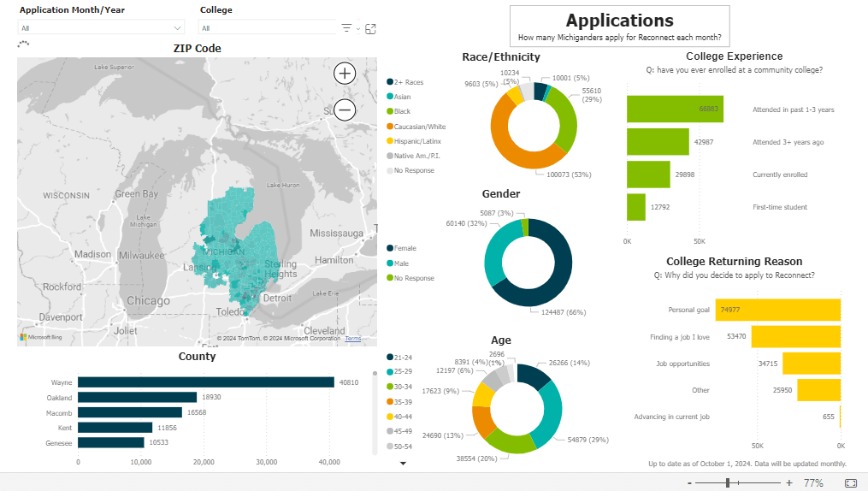Image resolution: width=868 pixels, height=491 pixels.
Task: Select 45-49 age legend item
Action: (x=399, y=431)
